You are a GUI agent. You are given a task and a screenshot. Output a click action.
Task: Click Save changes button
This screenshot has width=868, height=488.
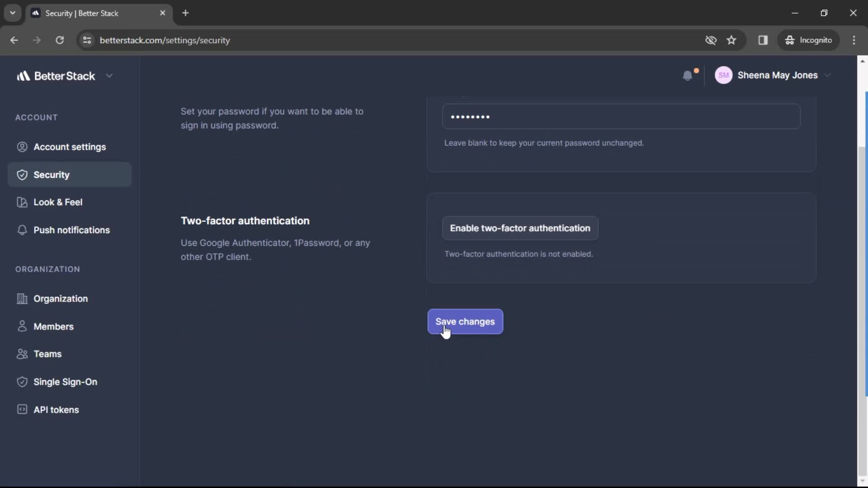tap(465, 322)
